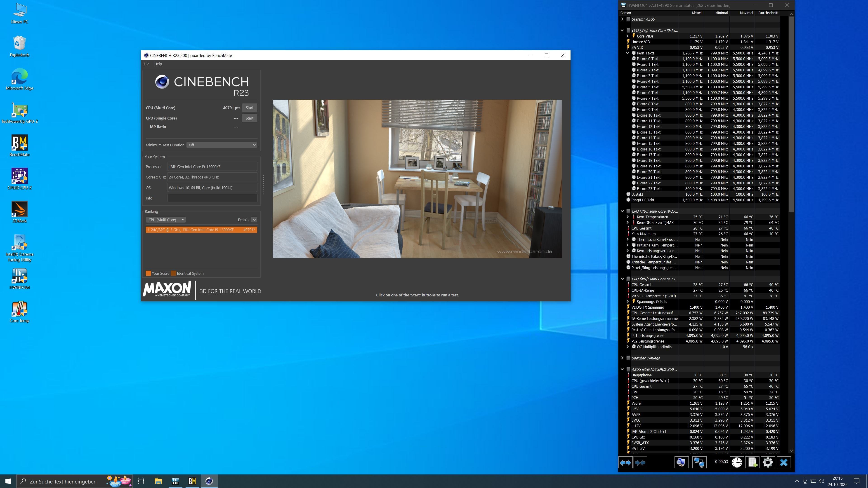Viewport: 868px width, 488px height.
Task: Start the CPU Single Core test
Action: click(249, 118)
